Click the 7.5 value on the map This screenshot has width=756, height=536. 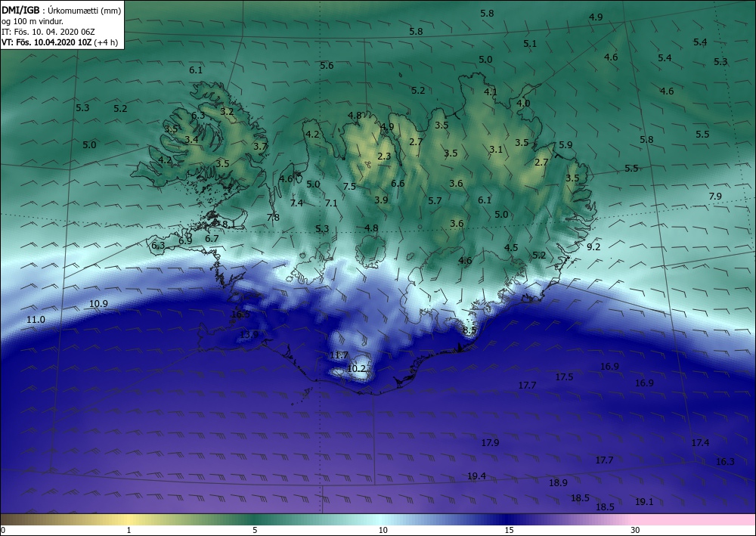(x=349, y=186)
